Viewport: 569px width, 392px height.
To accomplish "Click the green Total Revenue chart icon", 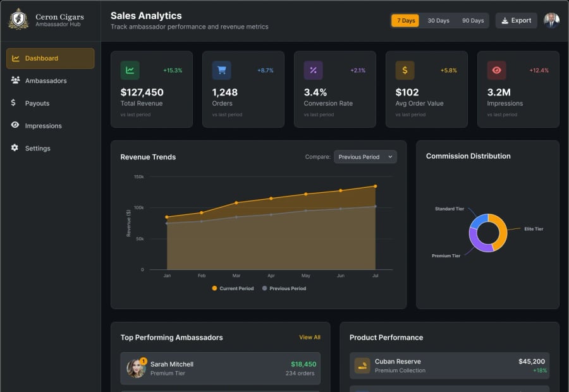I will pos(130,70).
